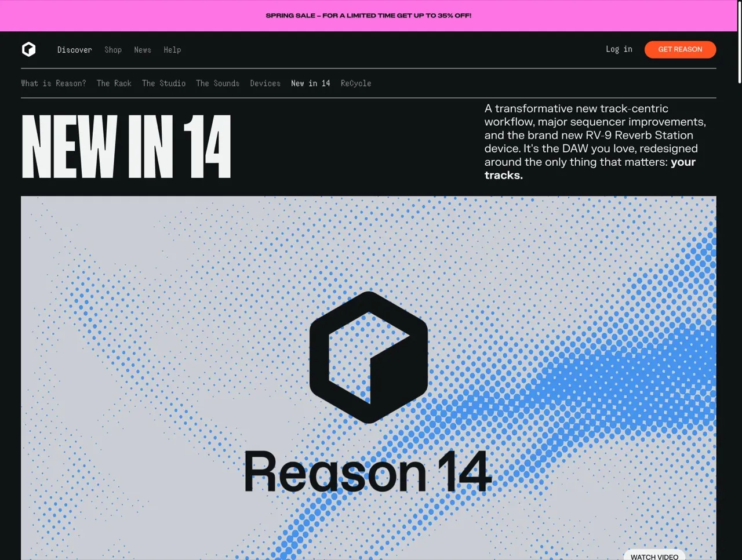Viewport: 742px width, 560px height.
Task: Open the Shop section
Action: (113, 50)
